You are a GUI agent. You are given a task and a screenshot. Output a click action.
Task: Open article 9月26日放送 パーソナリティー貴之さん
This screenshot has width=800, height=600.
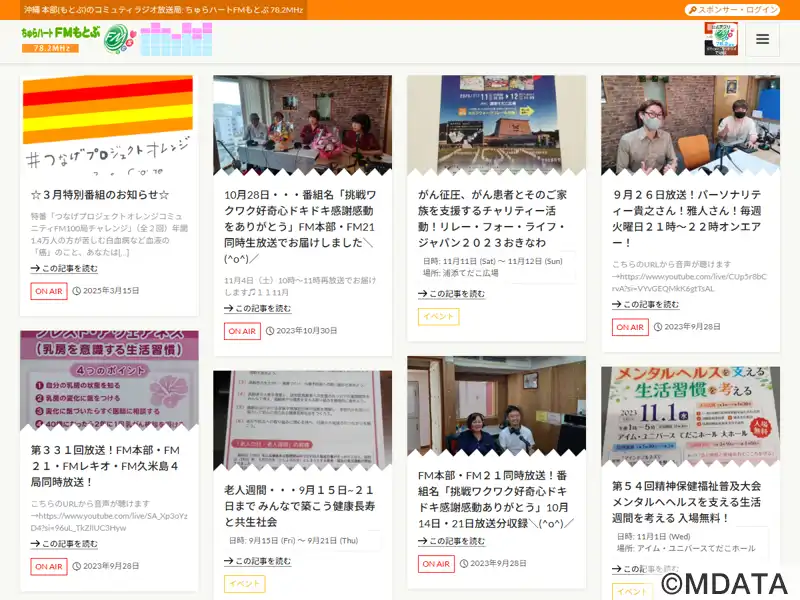pyautogui.click(x=687, y=218)
